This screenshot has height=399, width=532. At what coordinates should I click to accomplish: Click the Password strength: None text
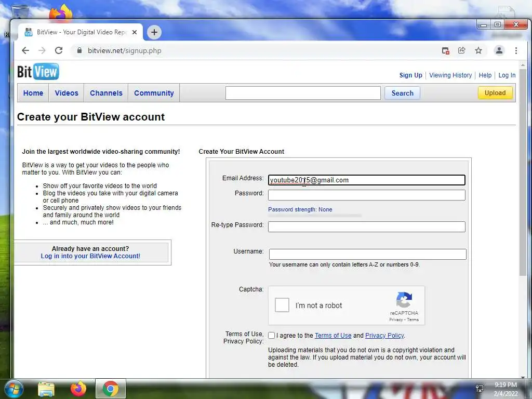pos(300,210)
